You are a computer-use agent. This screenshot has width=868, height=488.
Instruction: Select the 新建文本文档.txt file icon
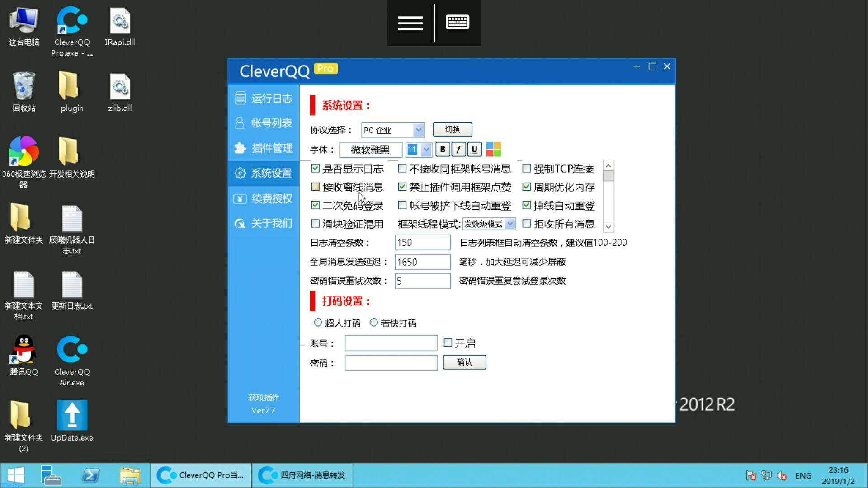pyautogui.click(x=24, y=296)
